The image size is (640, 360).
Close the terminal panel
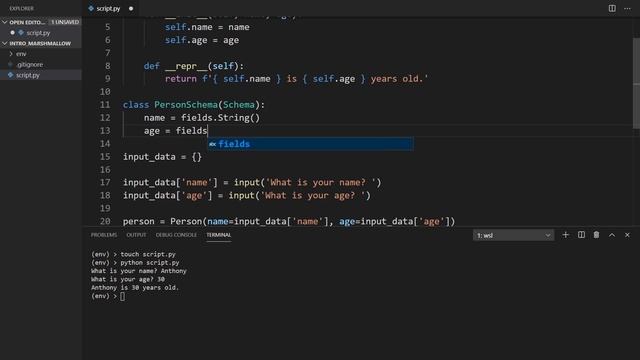click(x=627, y=235)
